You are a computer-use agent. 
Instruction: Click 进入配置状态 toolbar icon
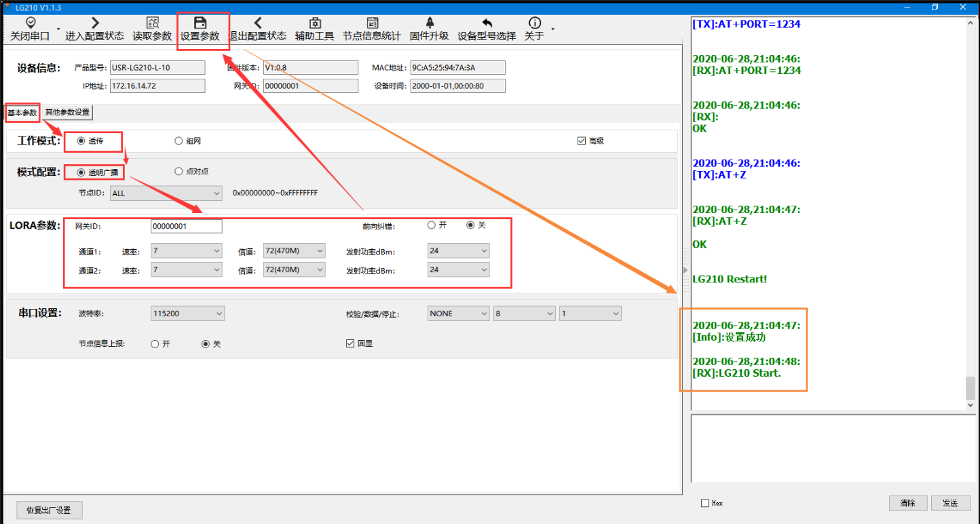click(94, 23)
